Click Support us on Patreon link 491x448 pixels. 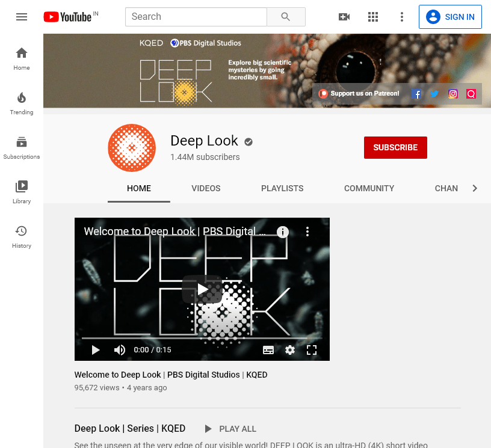(x=359, y=94)
